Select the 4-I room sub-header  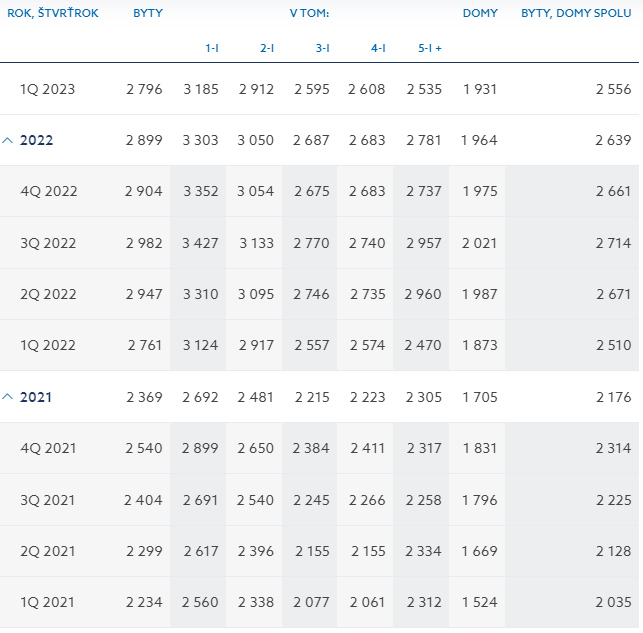[378, 48]
